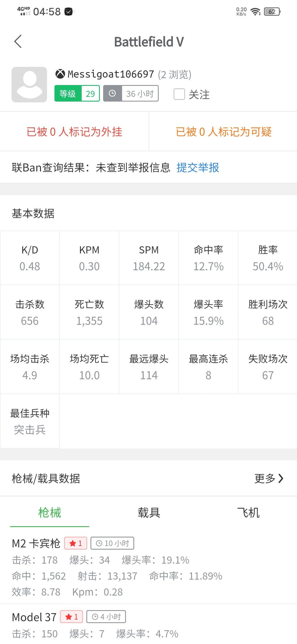Tap the level 29 badge
The image size is (297, 644).
(x=77, y=94)
